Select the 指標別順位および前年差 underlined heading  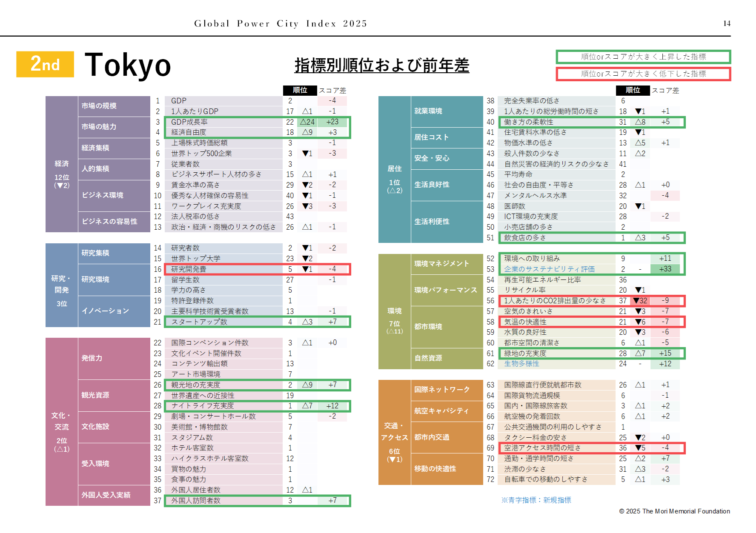tap(381, 65)
